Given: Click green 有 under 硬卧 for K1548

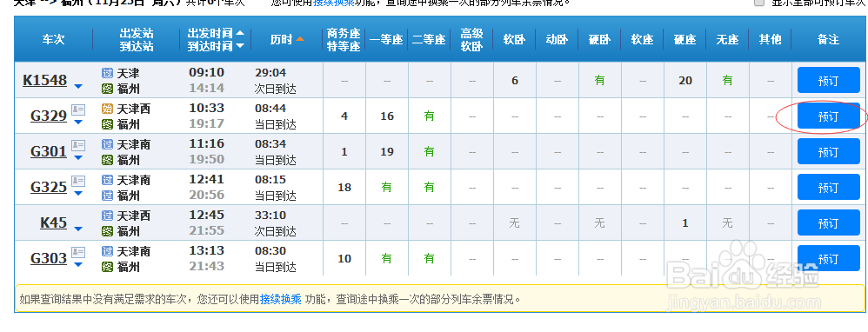Looking at the screenshot, I should pos(599,80).
